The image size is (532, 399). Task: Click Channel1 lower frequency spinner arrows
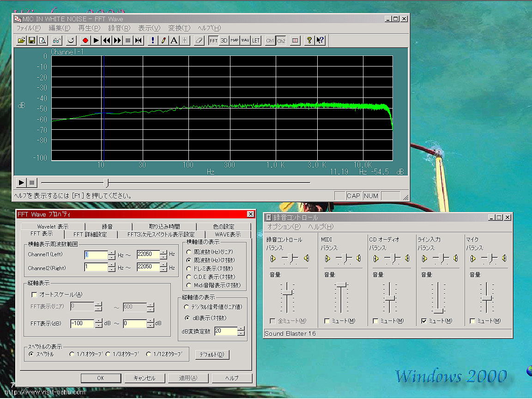click(x=112, y=255)
